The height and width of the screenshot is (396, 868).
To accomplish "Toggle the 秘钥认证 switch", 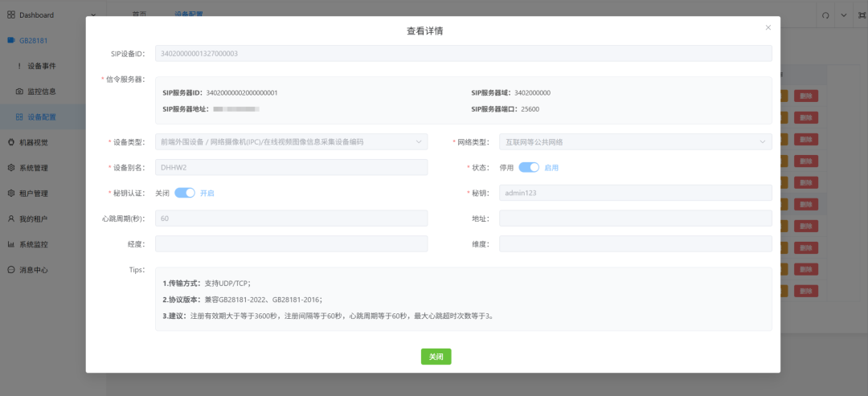I will [185, 193].
